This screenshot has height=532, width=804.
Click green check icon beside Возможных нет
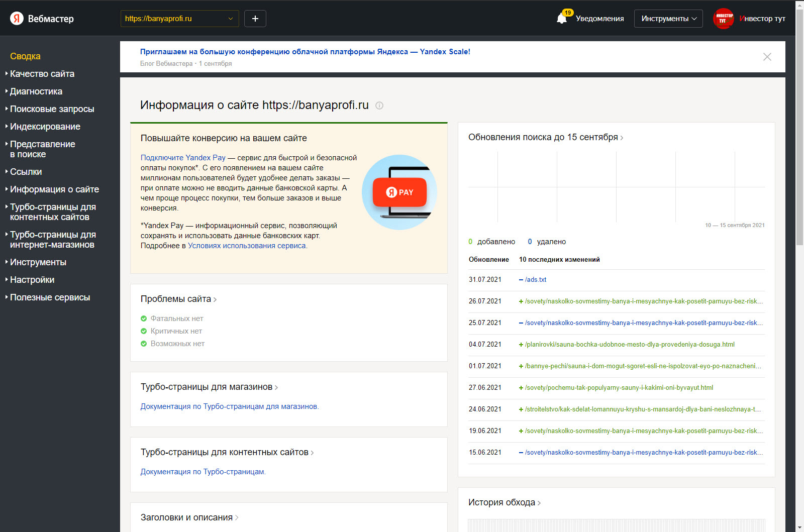[x=144, y=344]
